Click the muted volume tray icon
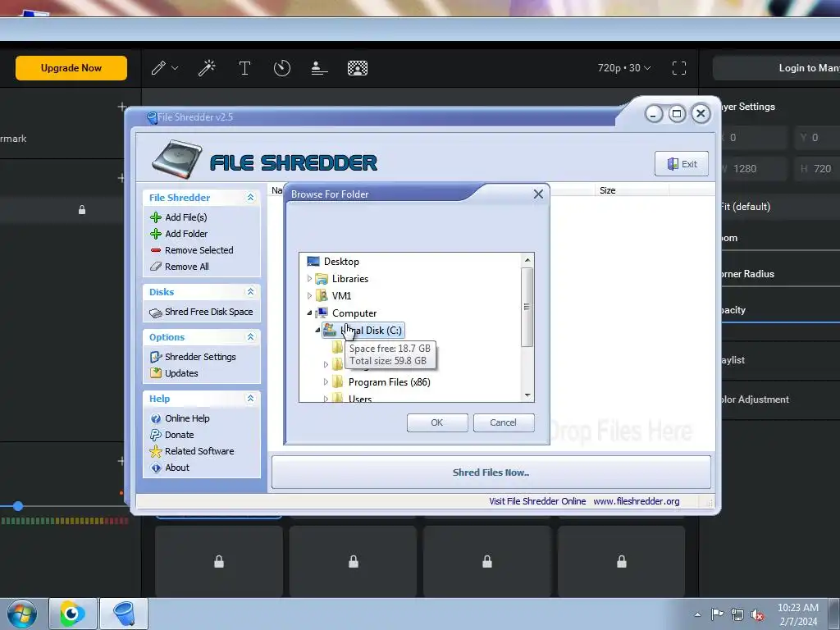The image size is (840, 630). pyautogui.click(x=757, y=615)
